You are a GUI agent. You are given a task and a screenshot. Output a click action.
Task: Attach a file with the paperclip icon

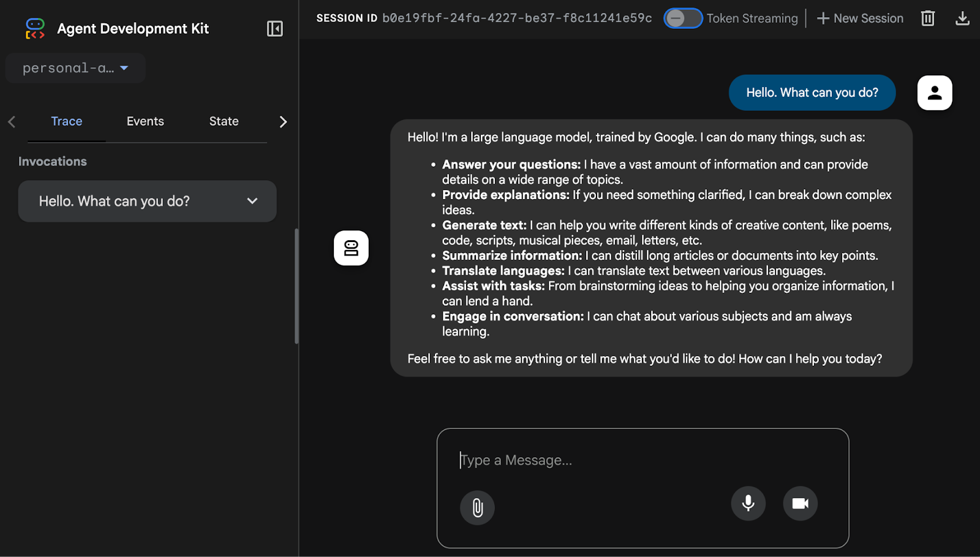pos(477,507)
